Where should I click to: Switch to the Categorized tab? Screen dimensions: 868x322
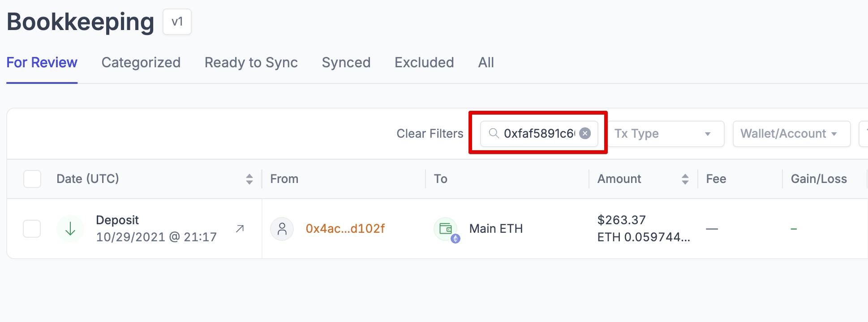coord(141,62)
